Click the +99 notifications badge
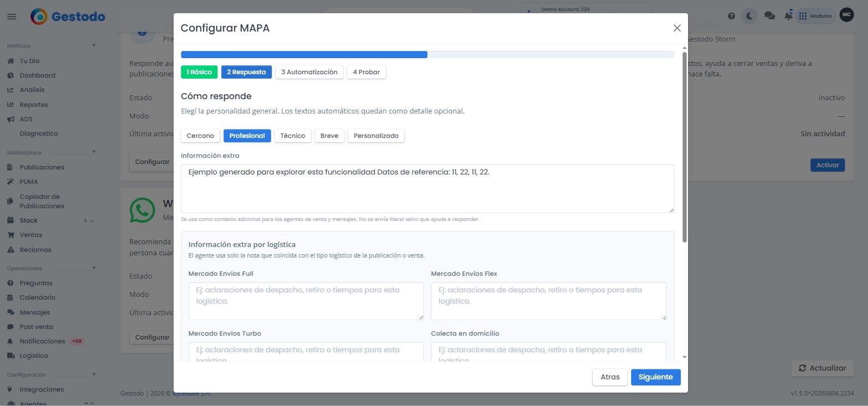 click(77, 341)
